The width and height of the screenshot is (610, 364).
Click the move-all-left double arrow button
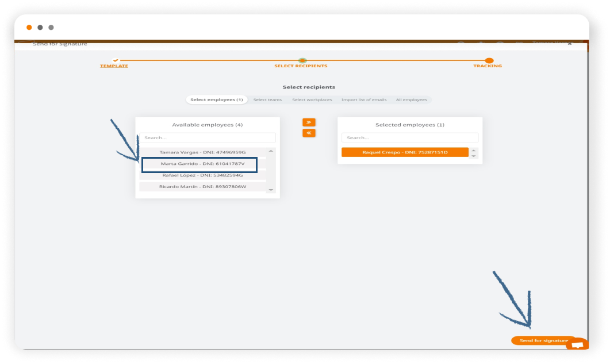coord(309,133)
